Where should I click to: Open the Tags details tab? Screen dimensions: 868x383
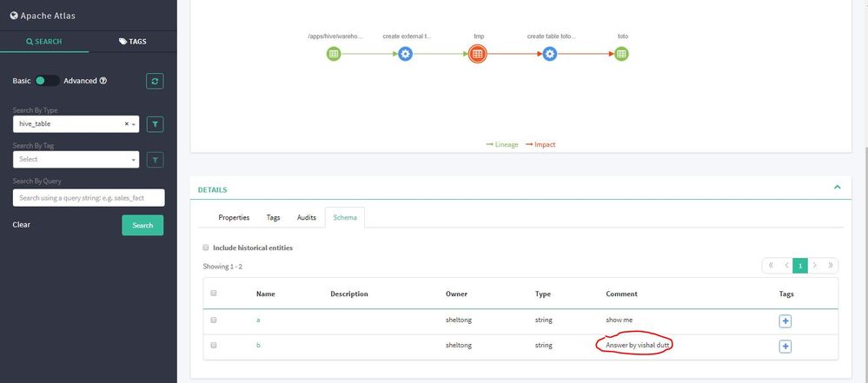[x=273, y=217]
